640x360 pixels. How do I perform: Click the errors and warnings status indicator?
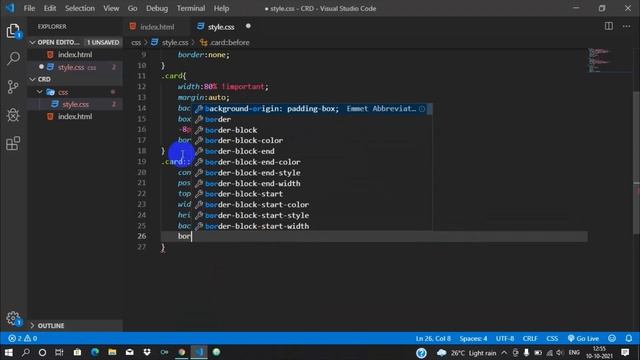22,338
